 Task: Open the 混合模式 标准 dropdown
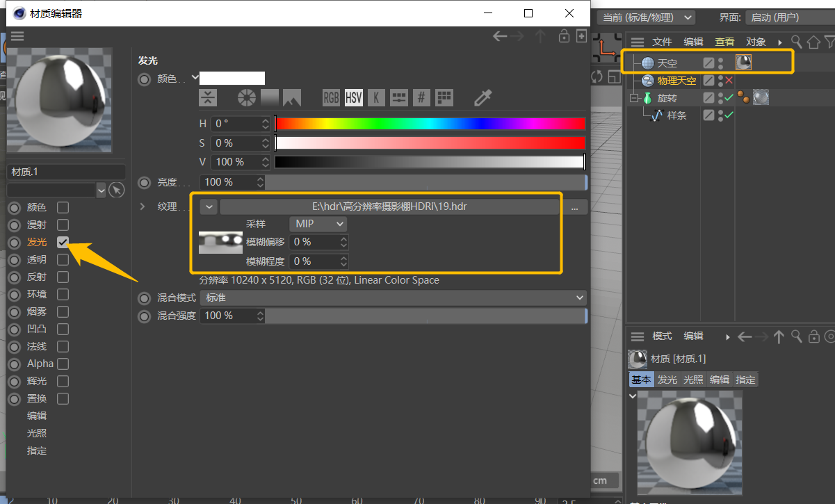(393, 298)
